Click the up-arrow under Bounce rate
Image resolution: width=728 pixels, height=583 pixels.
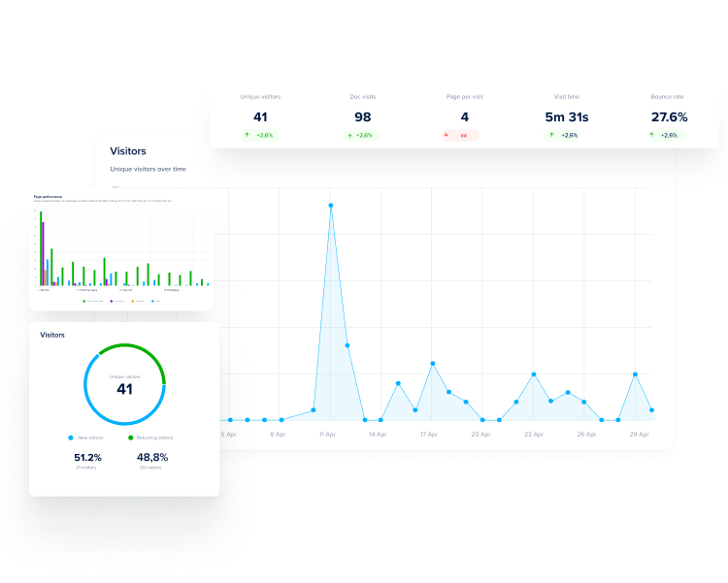point(651,135)
